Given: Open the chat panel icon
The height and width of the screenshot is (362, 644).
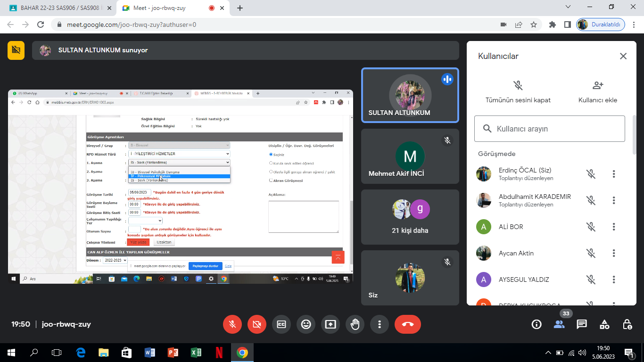Looking at the screenshot, I should pyautogui.click(x=582, y=324).
